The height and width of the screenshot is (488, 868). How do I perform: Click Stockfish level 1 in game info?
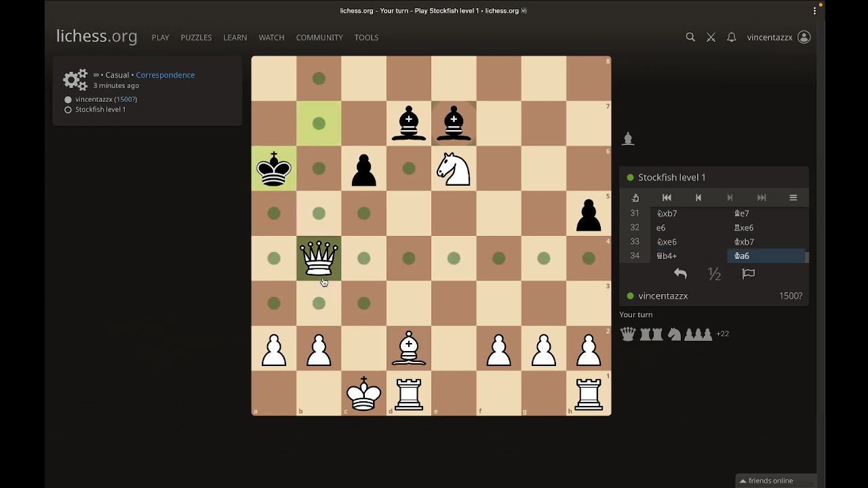coord(100,109)
